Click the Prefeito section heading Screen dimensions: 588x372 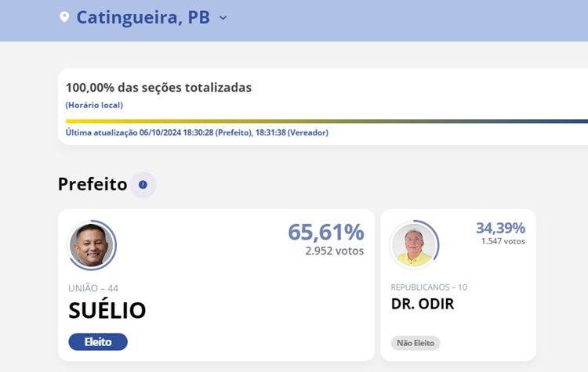[x=93, y=185]
